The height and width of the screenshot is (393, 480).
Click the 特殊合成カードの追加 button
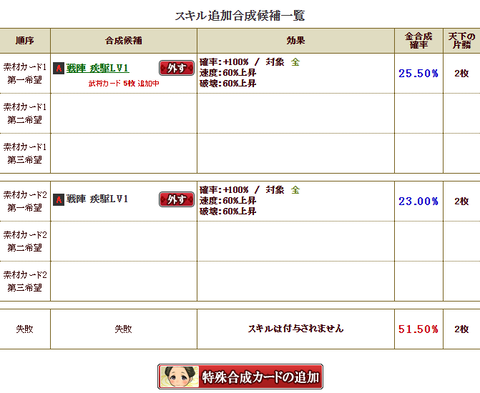coord(240,377)
